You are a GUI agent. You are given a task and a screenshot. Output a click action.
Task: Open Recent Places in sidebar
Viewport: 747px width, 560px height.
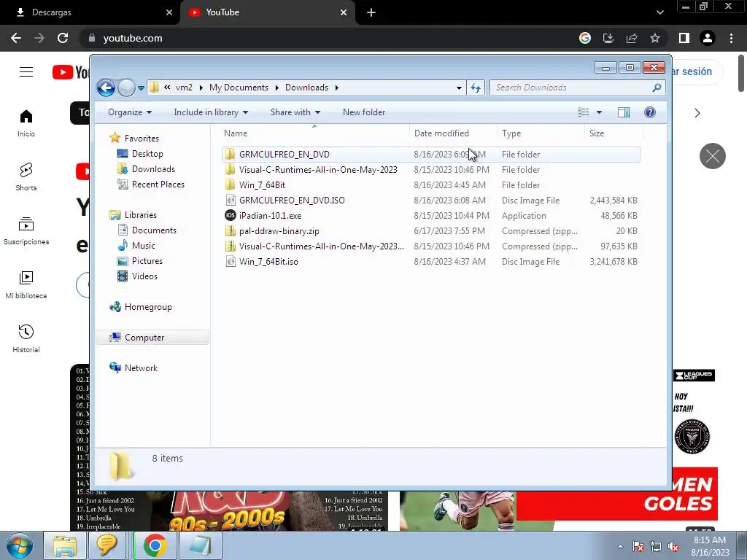pyautogui.click(x=158, y=184)
